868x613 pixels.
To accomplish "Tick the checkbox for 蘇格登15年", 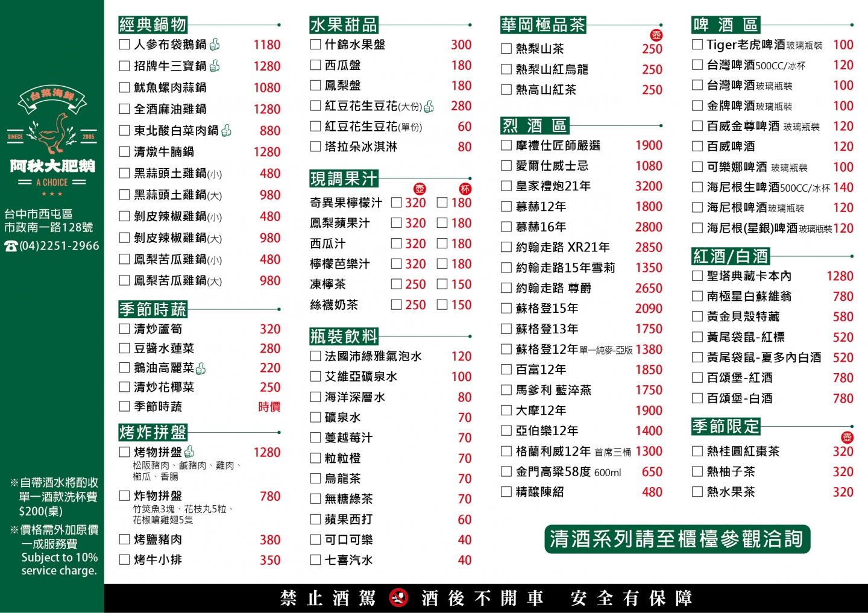I will 506,308.
